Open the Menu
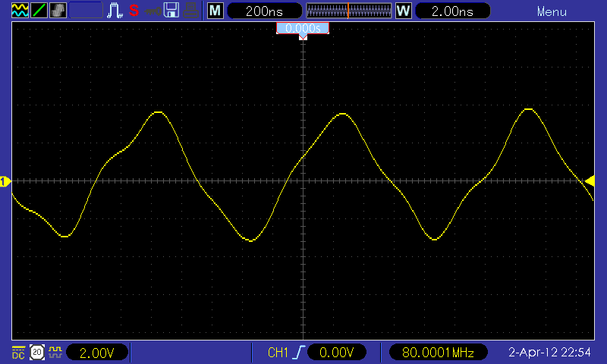The image size is (607, 364). (x=552, y=11)
